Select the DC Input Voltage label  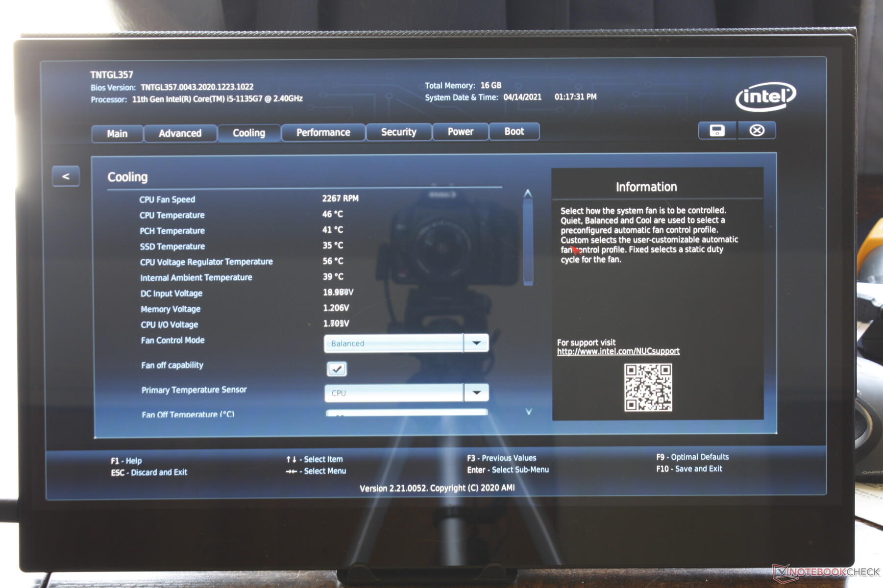172,294
